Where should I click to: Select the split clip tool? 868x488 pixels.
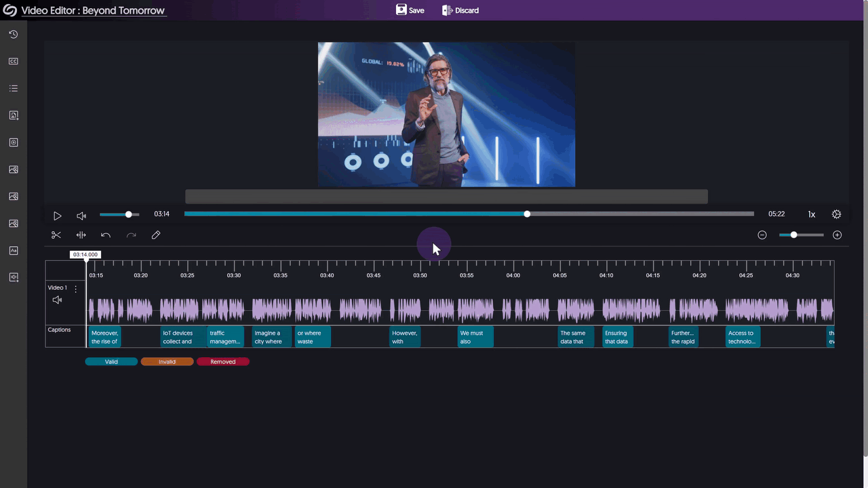tap(81, 235)
